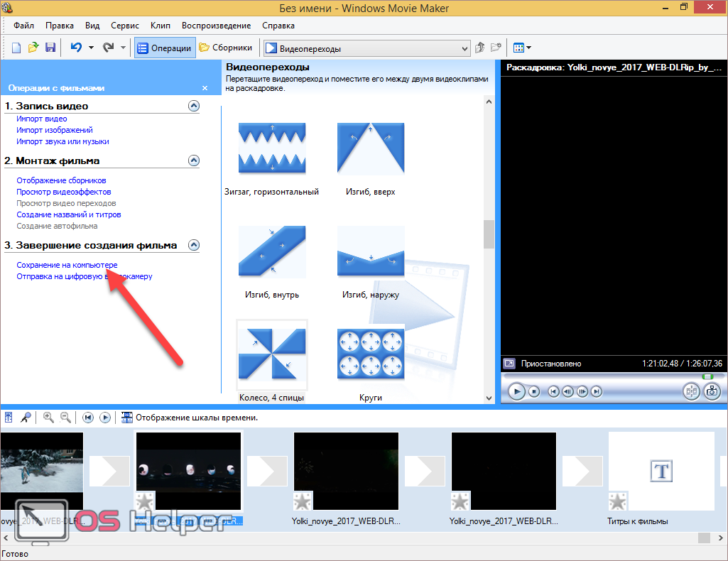
Task: Toggle the Операции tasks pane button
Action: coord(164,48)
